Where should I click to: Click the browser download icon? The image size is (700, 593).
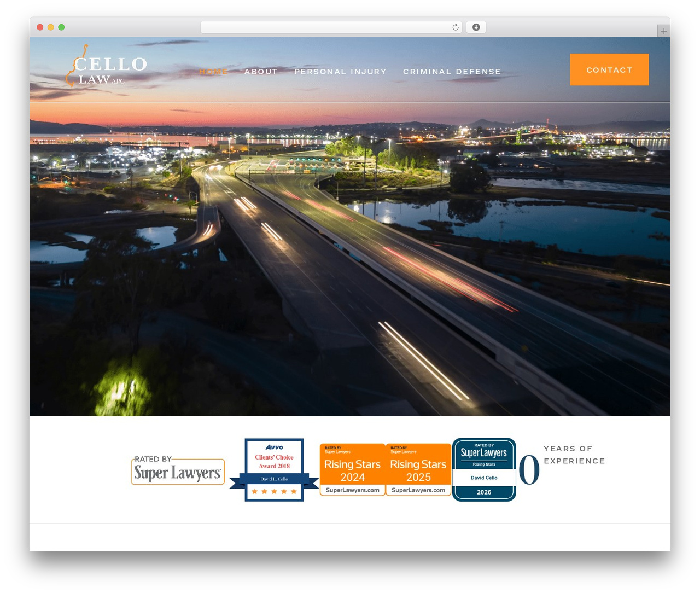(x=476, y=27)
